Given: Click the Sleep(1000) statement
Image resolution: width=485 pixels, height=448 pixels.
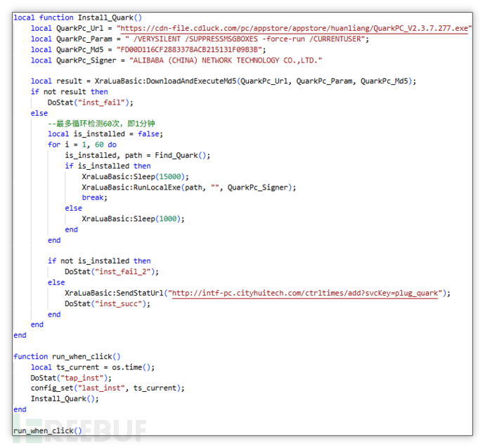Looking at the screenshot, I should tap(134, 218).
